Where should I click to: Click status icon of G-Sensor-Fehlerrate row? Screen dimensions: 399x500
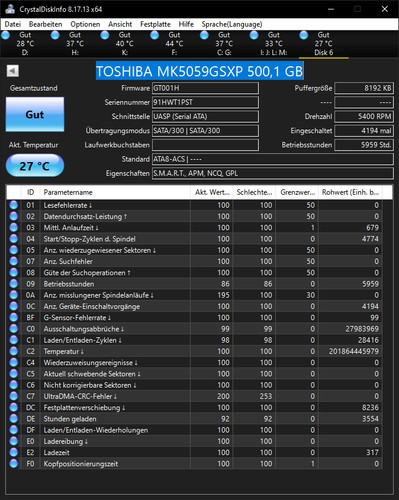tap(14, 317)
